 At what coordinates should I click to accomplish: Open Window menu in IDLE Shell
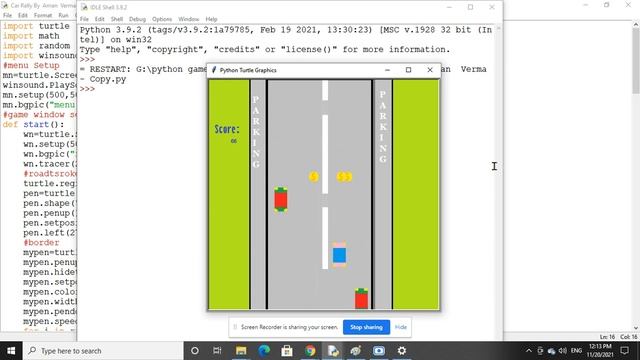point(189,19)
